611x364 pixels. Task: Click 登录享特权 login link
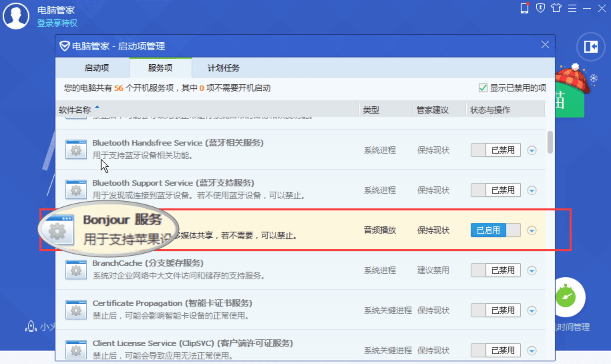click(57, 23)
